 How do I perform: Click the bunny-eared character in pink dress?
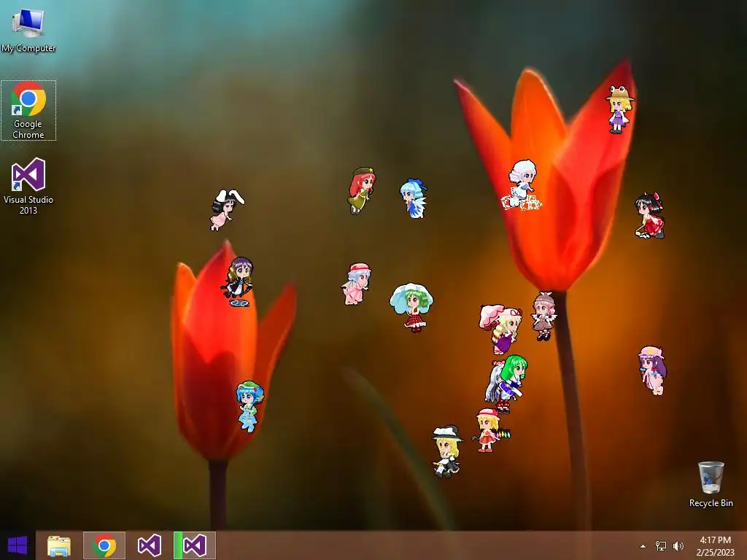[227, 209]
